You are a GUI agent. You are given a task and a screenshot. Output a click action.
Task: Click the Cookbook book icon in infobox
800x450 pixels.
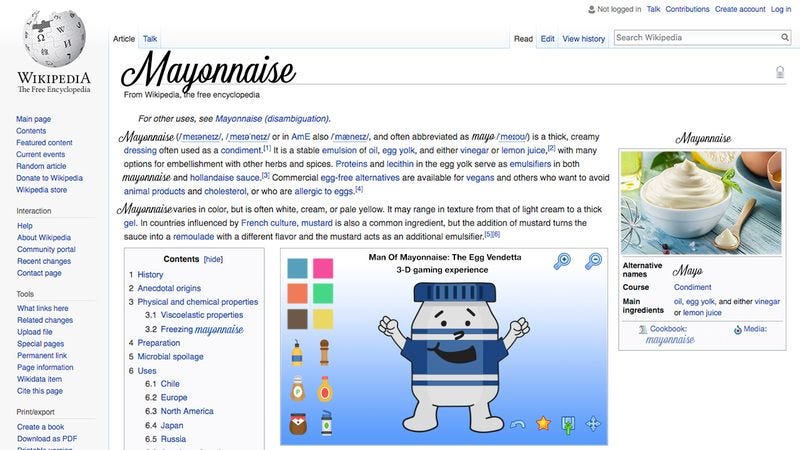point(643,330)
